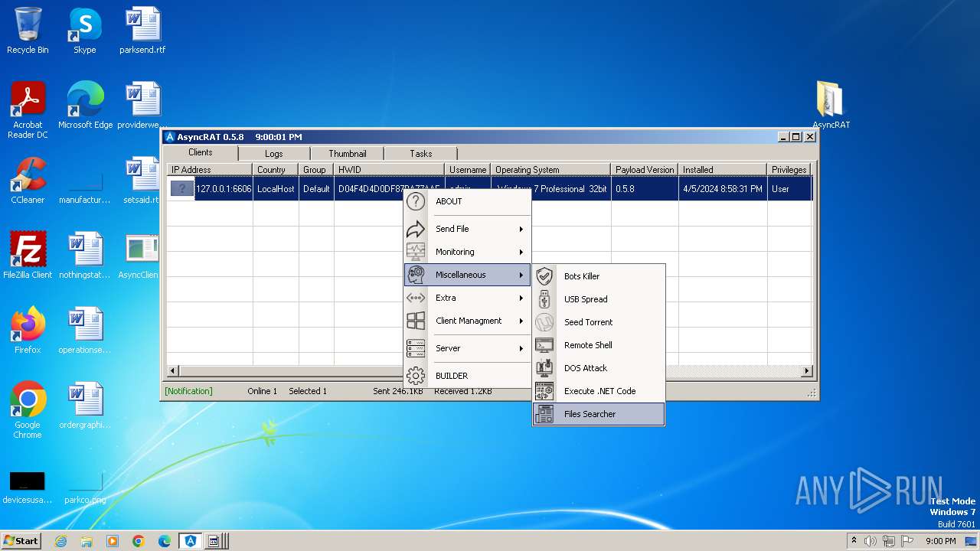Click the Send File arrow icon

pos(416,229)
